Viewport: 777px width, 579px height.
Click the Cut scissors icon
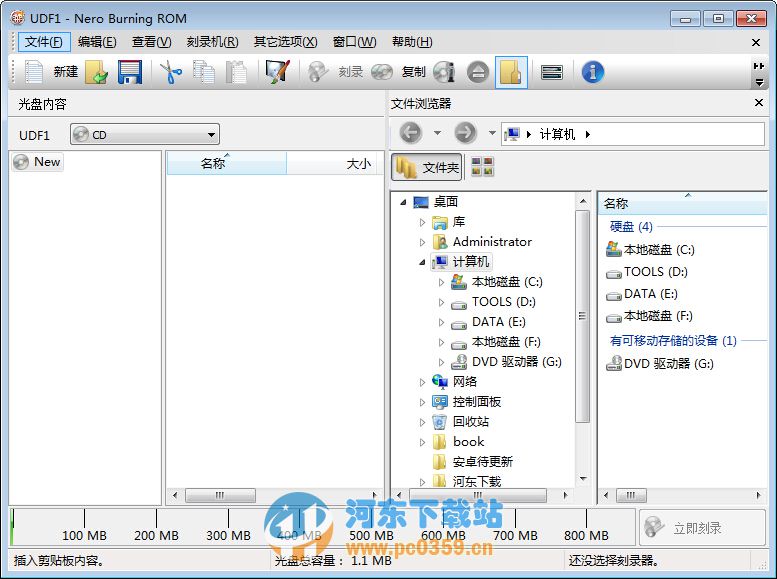tap(171, 72)
